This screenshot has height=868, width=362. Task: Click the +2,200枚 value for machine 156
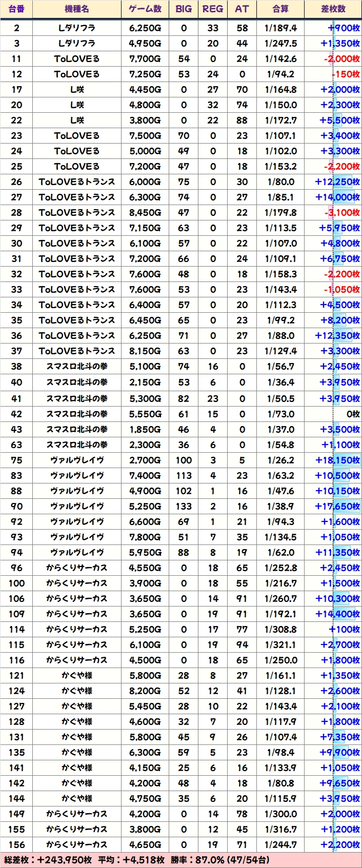[x=340, y=844]
